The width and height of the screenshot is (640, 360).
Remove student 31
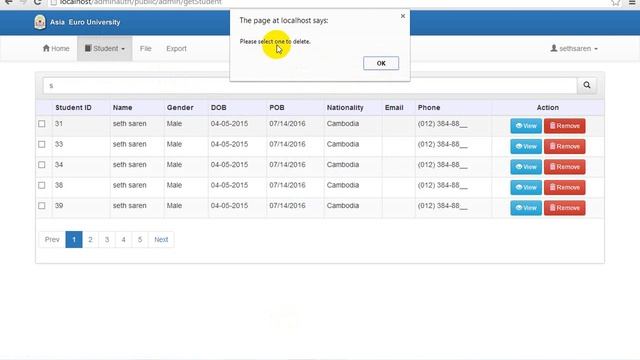click(x=564, y=126)
